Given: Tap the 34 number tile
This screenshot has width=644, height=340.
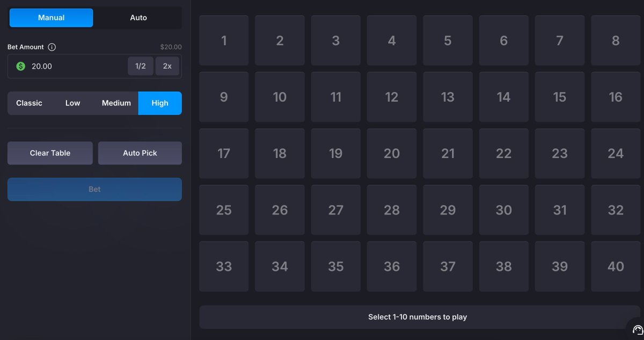Looking at the screenshot, I should (280, 266).
